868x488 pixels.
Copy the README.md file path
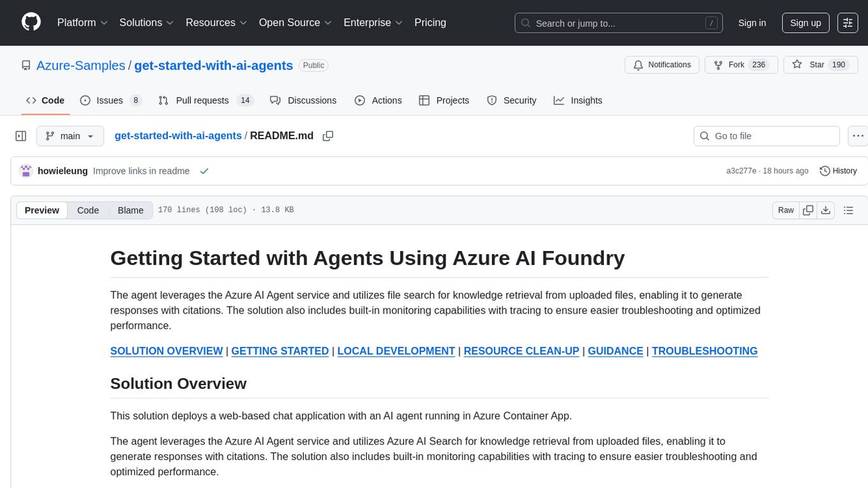[328, 136]
